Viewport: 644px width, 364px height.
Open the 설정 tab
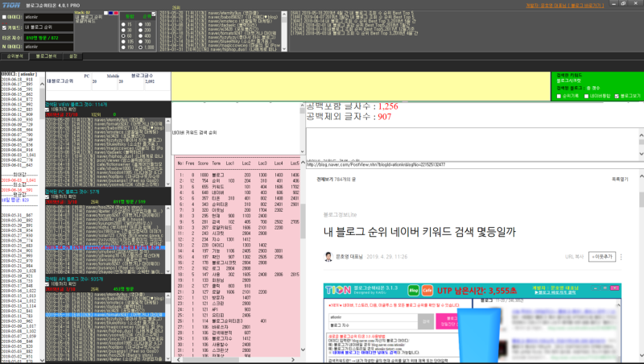(73, 56)
